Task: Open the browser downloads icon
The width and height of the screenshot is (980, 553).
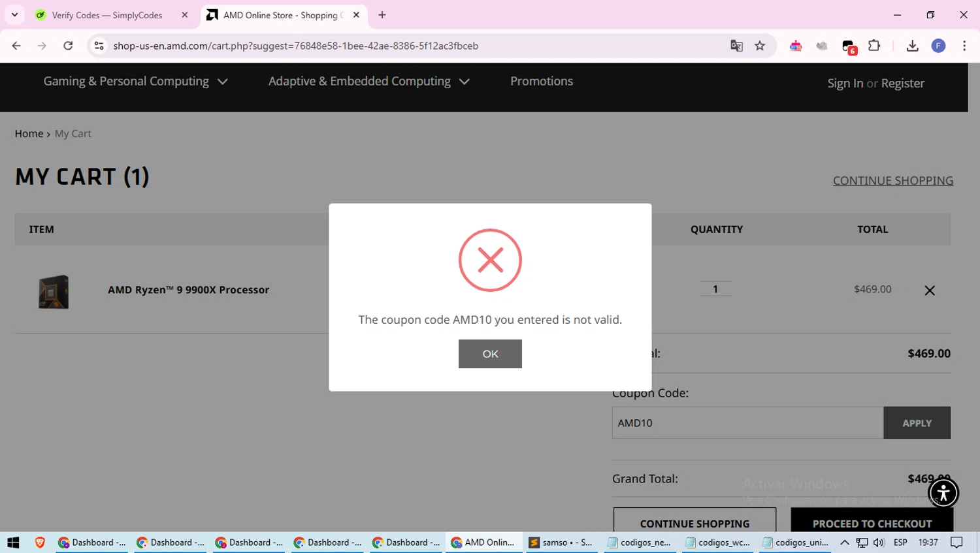Action: (913, 46)
